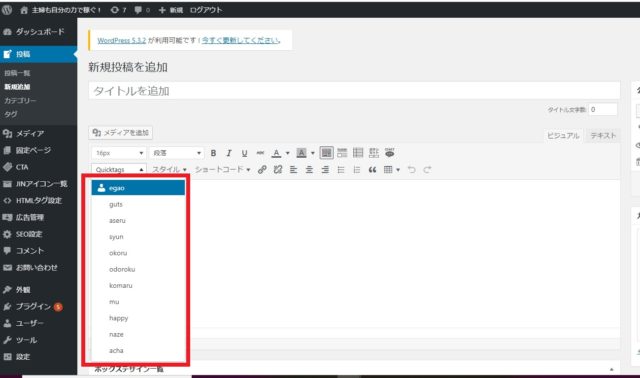
Task: Align text center
Action: (309, 169)
